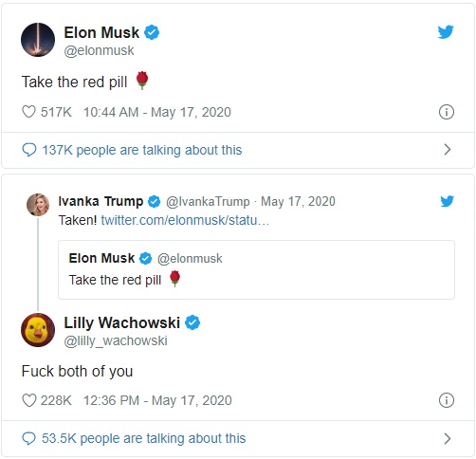Like the 'Take the red pill' tweet via heart
Viewport: 476px width, 459px height.
tap(28, 112)
